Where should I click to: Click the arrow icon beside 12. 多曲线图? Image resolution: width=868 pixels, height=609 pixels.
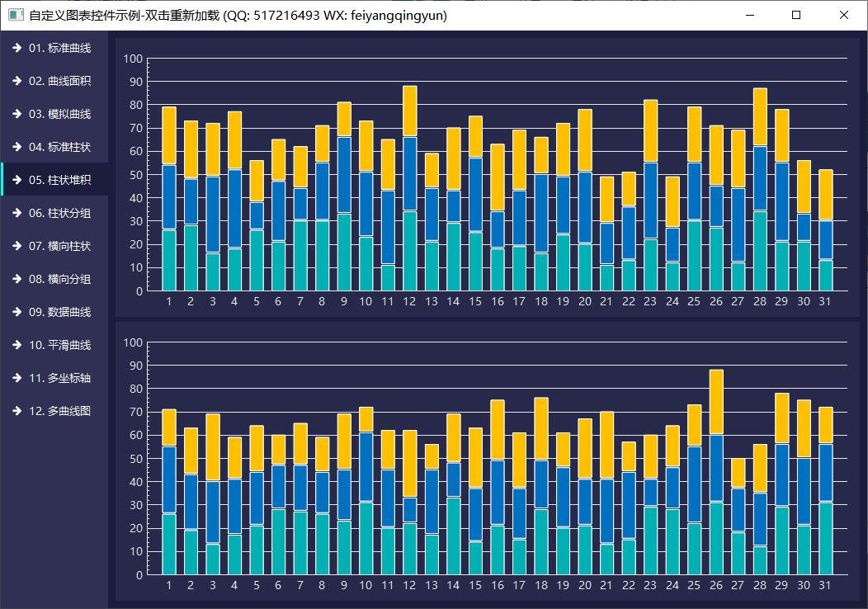[x=17, y=411]
